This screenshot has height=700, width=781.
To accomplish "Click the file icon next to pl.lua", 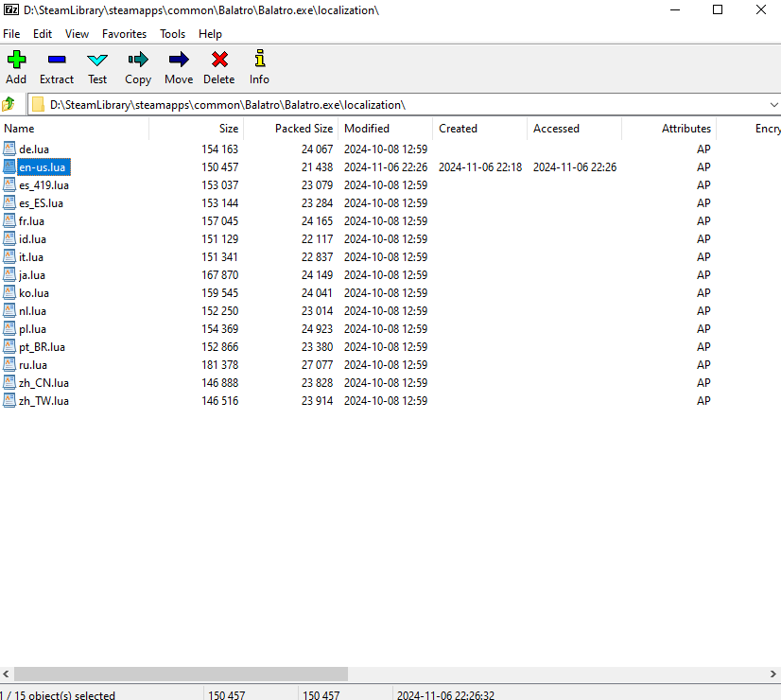I will pyautogui.click(x=9, y=328).
